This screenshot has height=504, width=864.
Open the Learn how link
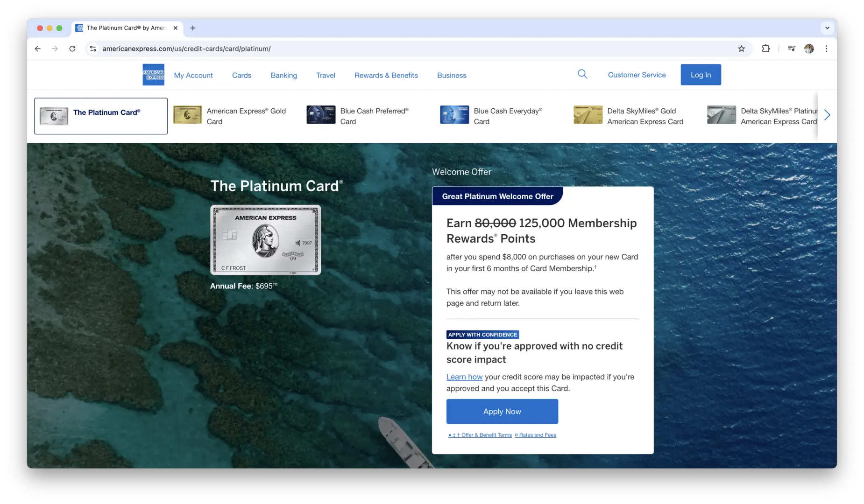[x=464, y=377]
